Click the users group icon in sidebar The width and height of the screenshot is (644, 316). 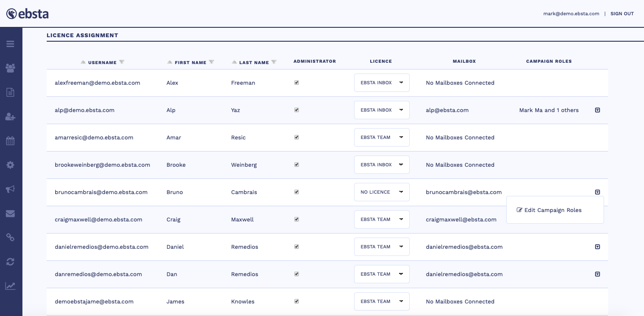[x=10, y=68]
